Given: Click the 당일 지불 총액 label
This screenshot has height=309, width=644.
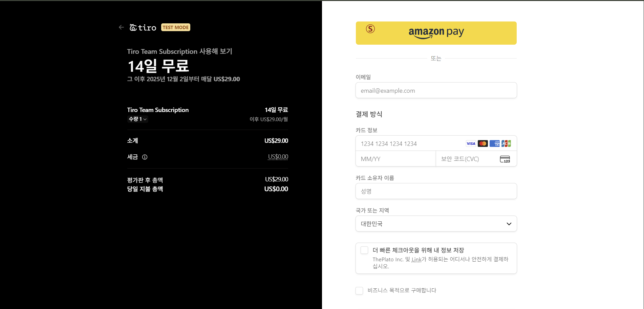Looking at the screenshot, I should click(x=145, y=189).
